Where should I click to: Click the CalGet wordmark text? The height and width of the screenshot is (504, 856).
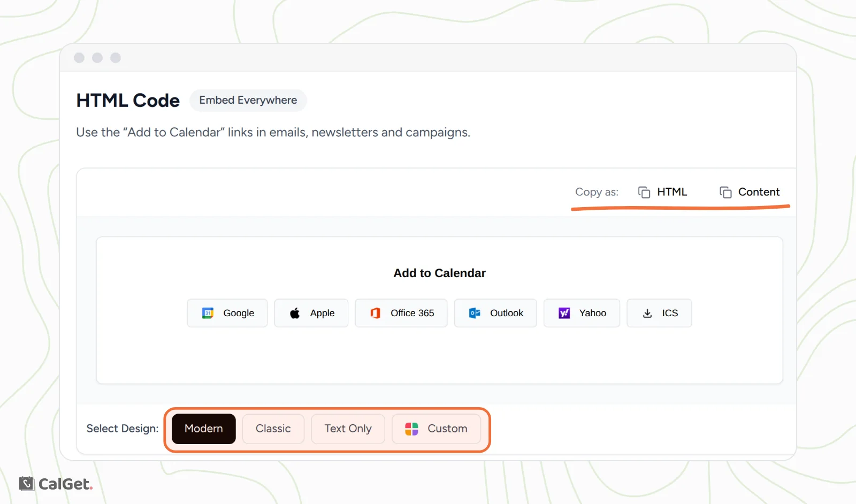click(65, 484)
